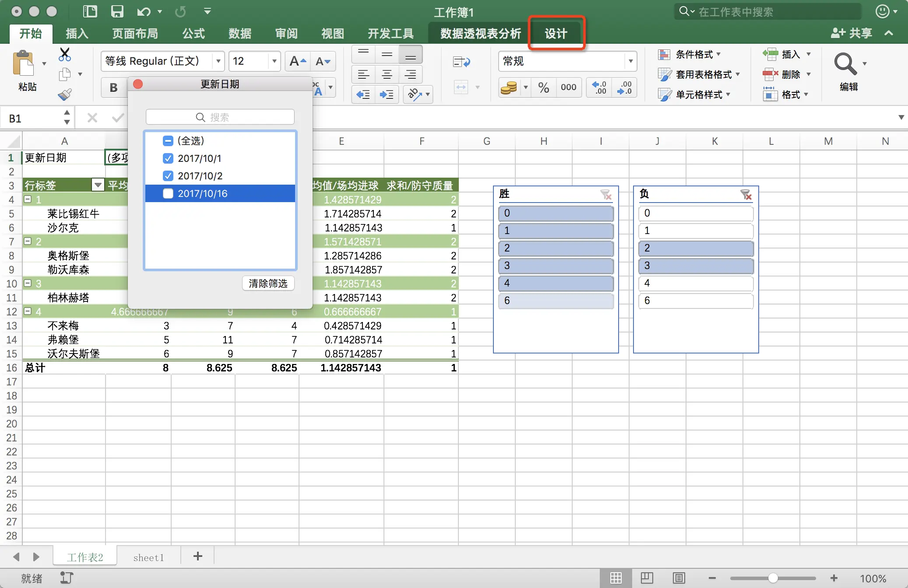Click the scissors cut icon
The height and width of the screenshot is (588, 908).
pos(65,54)
